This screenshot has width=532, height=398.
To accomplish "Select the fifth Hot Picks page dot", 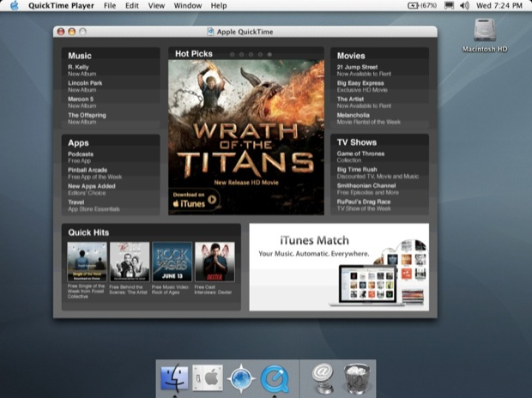I will click(x=269, y=54).
